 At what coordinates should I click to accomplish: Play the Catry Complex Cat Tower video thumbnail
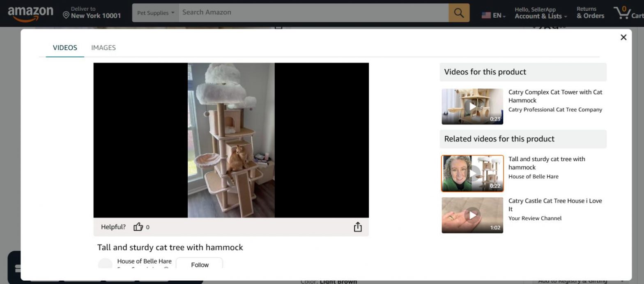point(472,106)
